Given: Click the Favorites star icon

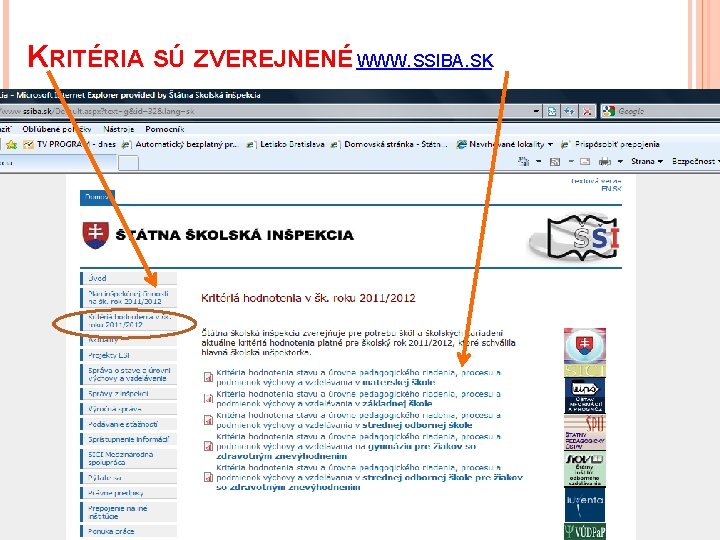Looking at the screenshot, I should (x=11, y=145).
